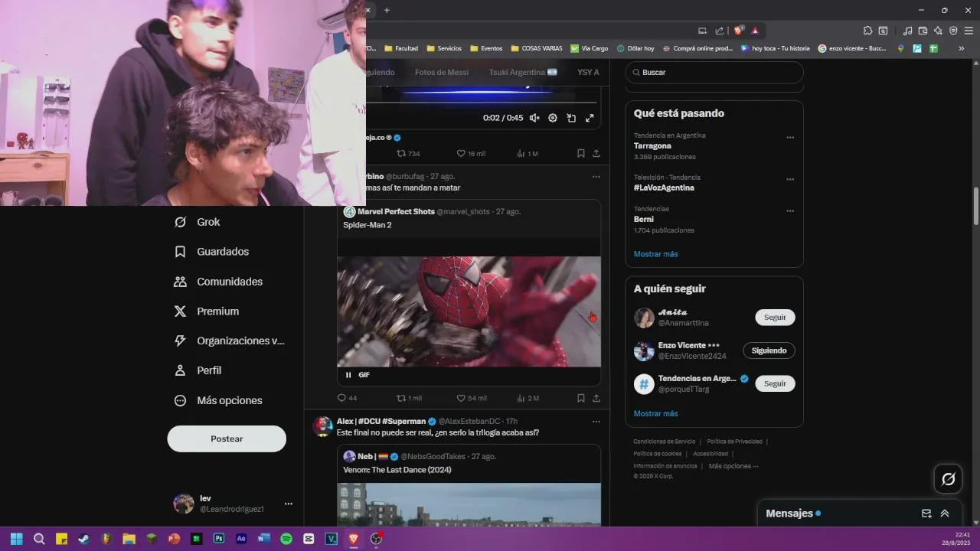Click the Postear button
Image resolution: width=980 pixels, height=551 pixels.
tap(227, 439)
